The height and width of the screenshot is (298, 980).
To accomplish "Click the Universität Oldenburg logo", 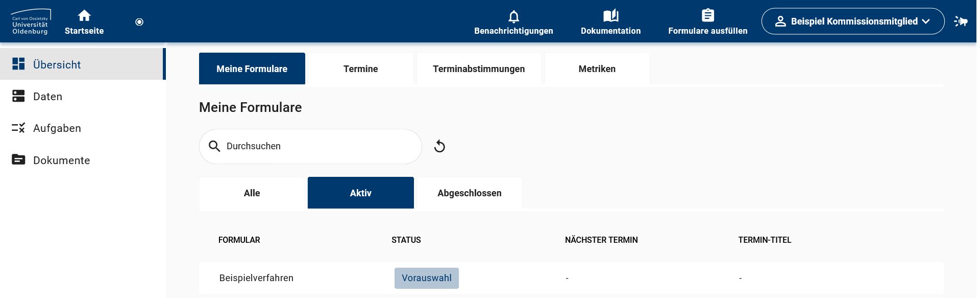I will tap(31, 21).
